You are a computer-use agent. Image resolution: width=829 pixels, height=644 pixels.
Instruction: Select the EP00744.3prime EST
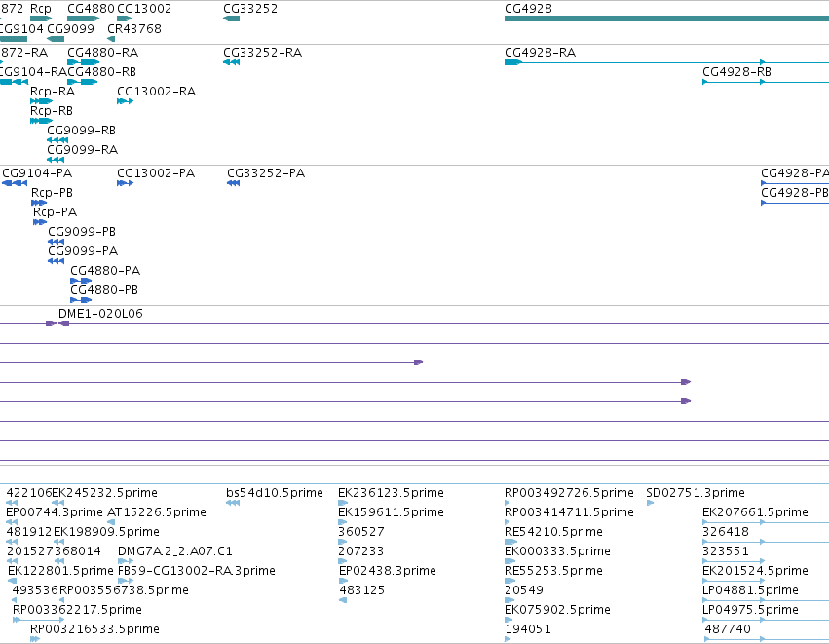(54, 512)
